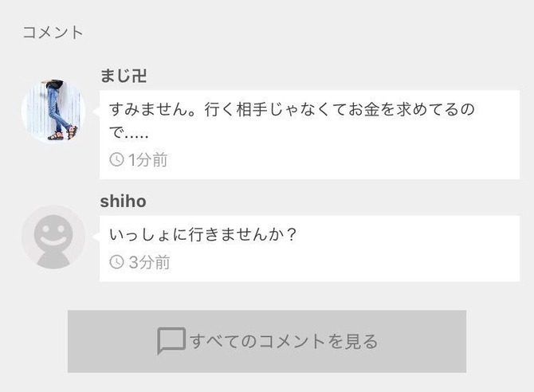
Task: Click the clock icon beside 1分前
Action: coord(116,159)
